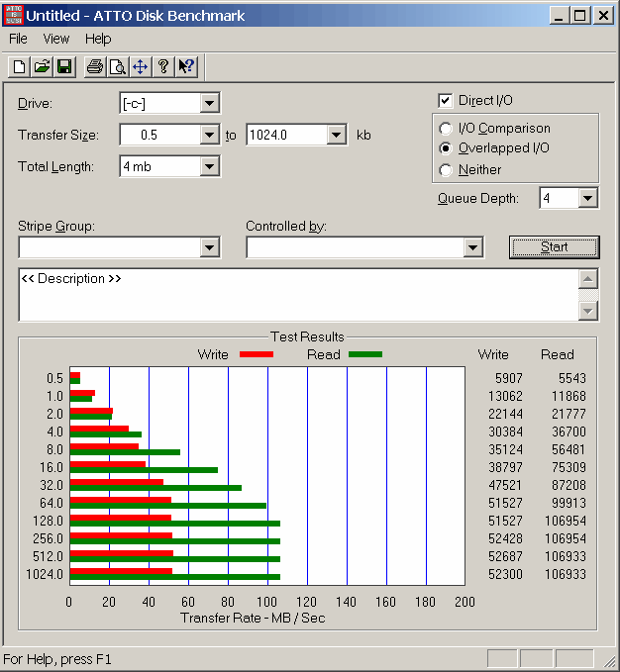
Task: Close the ATTO Disk Benchmark window
Action: point(604,16)
